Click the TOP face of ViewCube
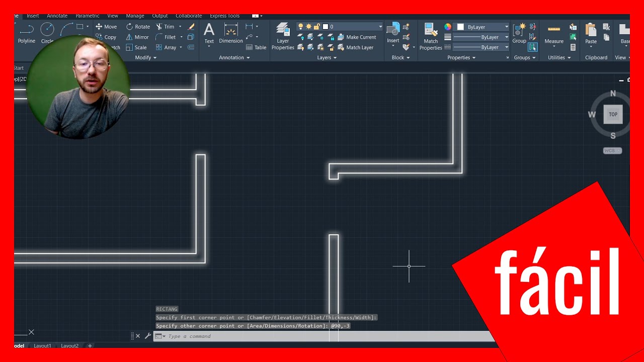This screenshot has height=362, width=644. coord(613,114)
